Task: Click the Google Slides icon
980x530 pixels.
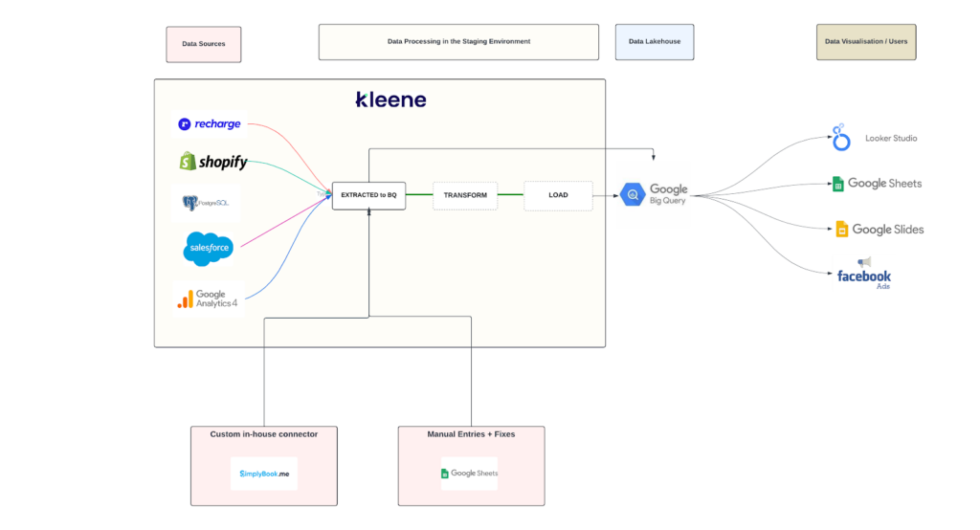Action: [842, 229]
